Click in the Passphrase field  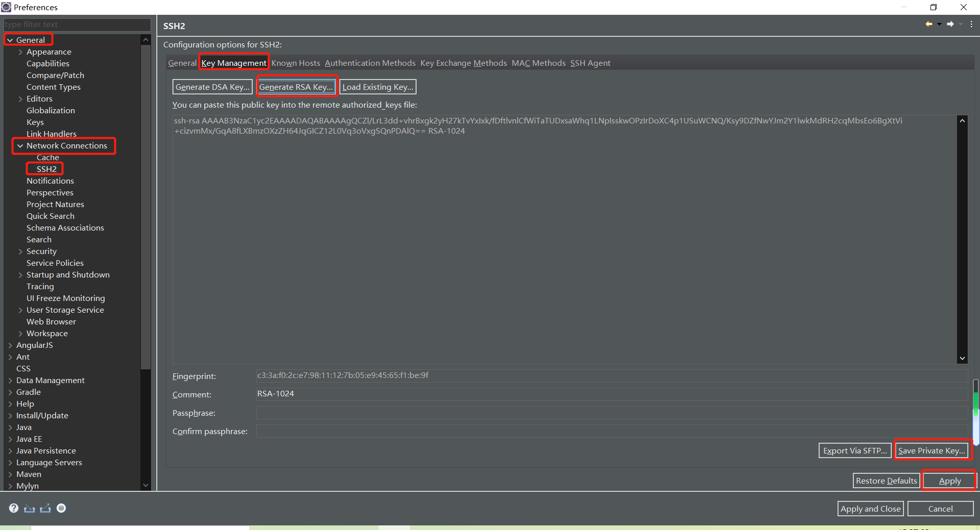point(611,413)
